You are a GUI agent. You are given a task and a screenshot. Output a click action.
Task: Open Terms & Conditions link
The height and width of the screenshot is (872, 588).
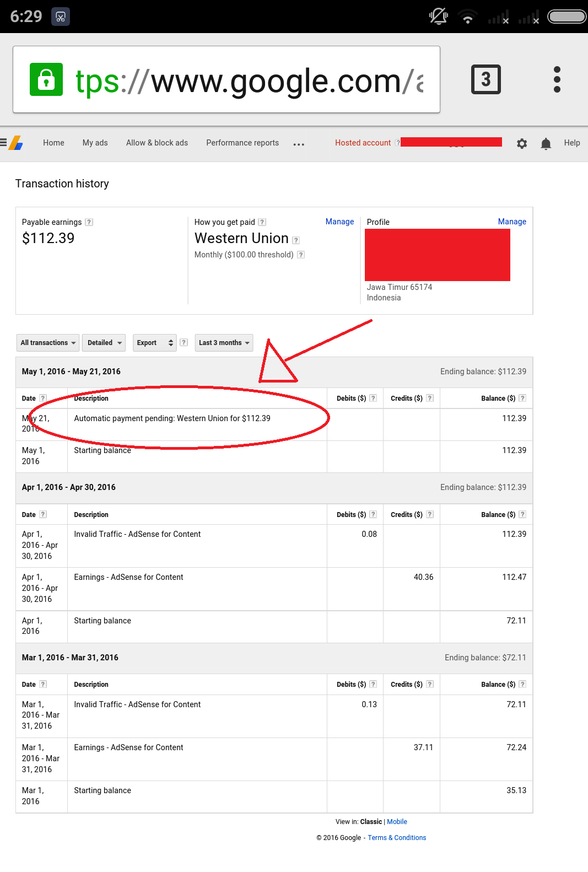pyautogui.click(x=397, y=838)
